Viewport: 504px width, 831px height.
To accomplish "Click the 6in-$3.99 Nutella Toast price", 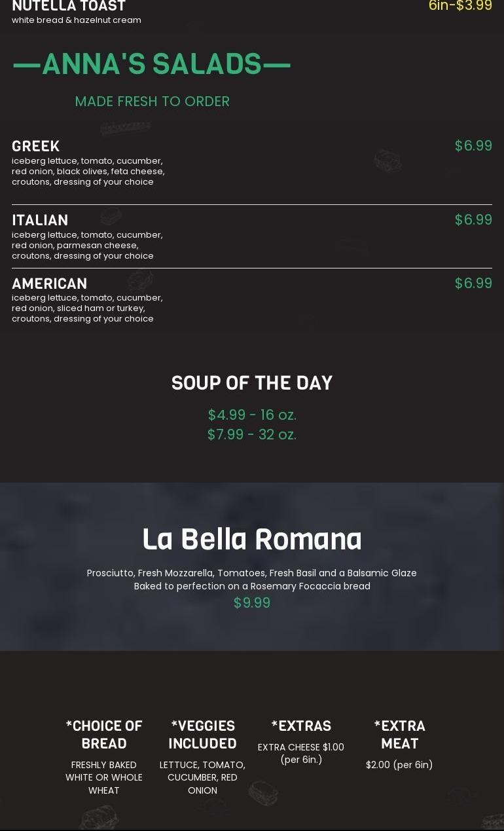I will pos(460,6).
